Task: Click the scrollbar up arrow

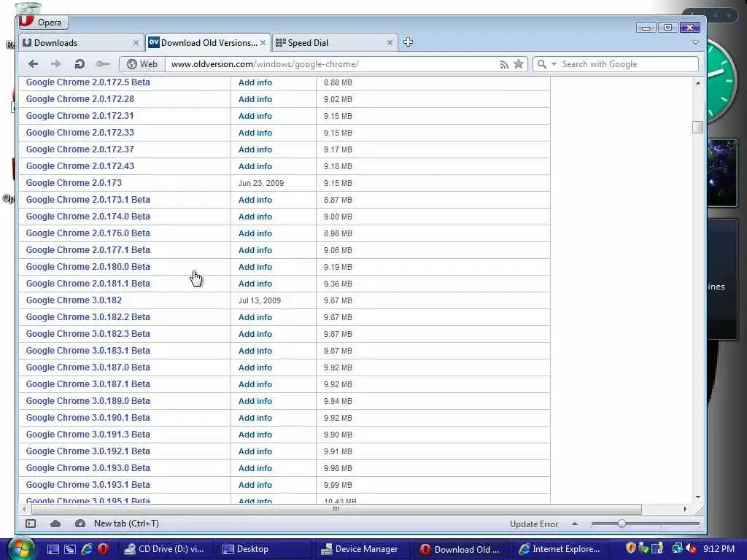Action: click(697, 83)
